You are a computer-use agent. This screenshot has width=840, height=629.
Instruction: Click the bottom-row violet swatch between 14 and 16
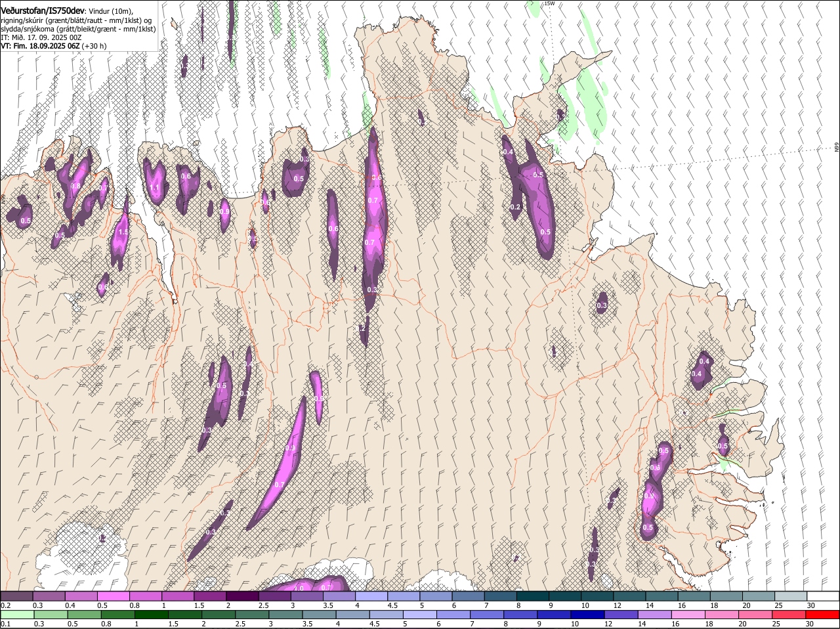click(x=654, y=615)
